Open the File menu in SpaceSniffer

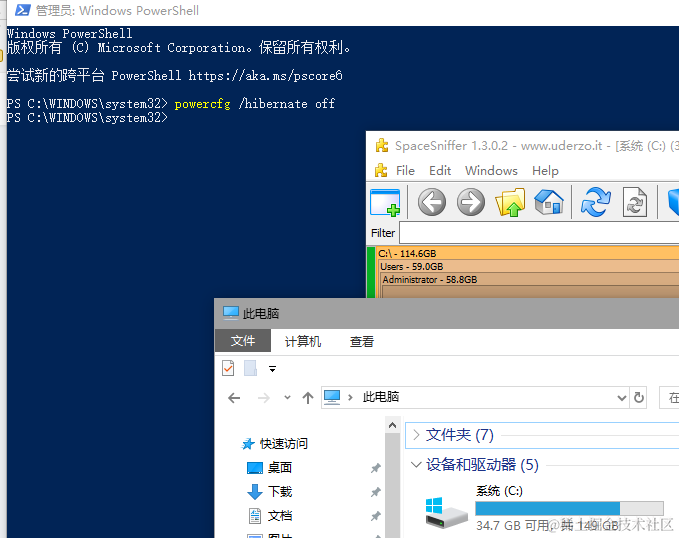[405, 170]
